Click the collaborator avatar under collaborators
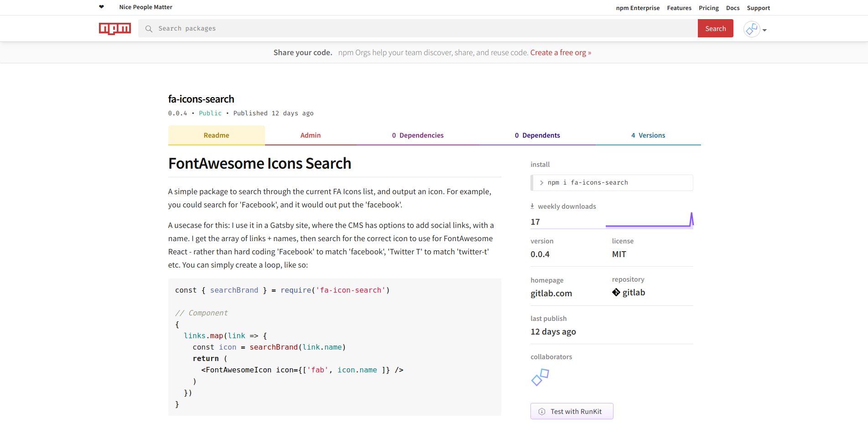This screenshot has width=868, height=423. coord(540,377)
